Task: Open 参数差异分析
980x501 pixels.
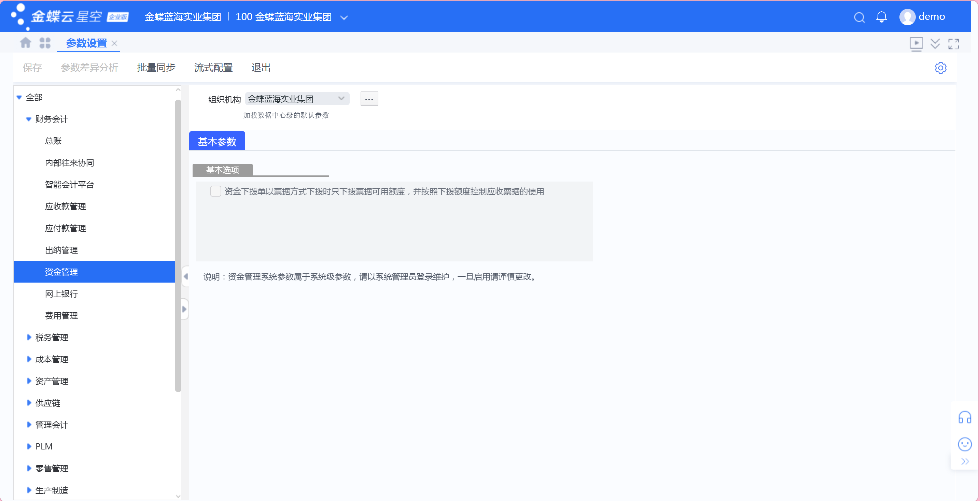Action: click(89, 68)
